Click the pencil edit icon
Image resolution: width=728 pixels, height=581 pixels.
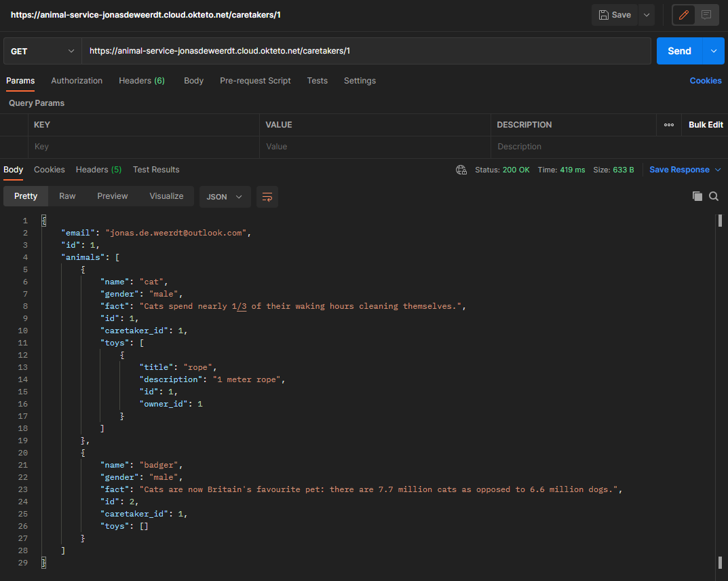pyautogui.click(x=683, y=15)
